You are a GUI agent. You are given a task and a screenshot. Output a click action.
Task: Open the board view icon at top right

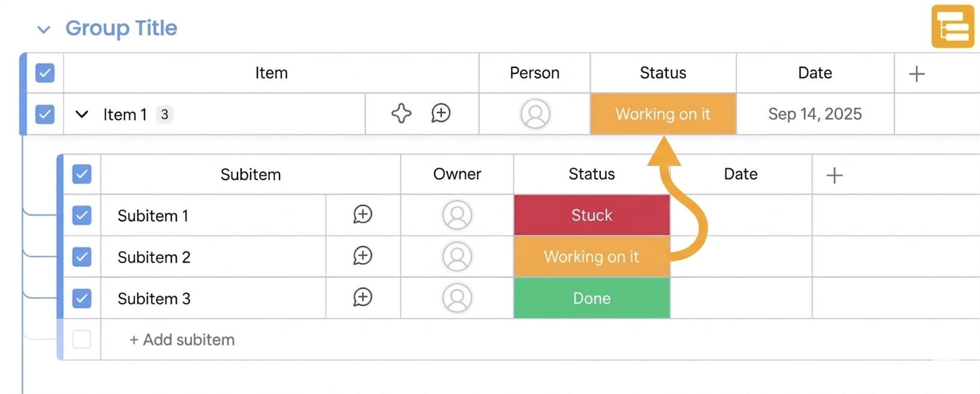(x=952, y=26)
